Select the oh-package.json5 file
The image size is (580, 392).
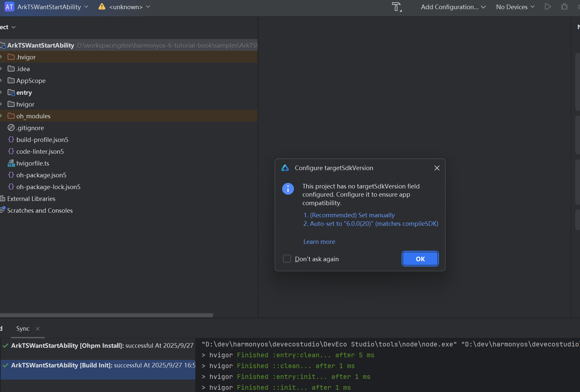[x=41, y=175]
